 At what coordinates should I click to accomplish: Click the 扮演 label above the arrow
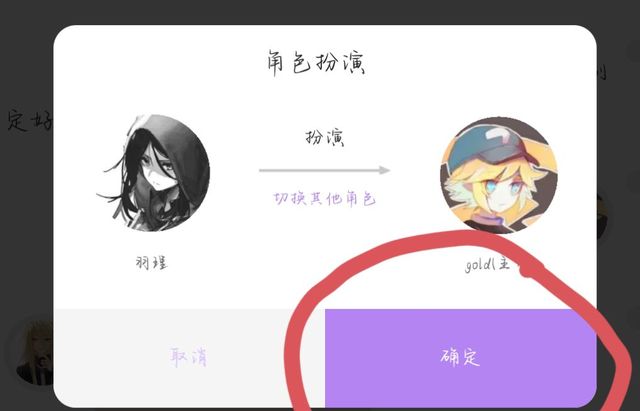click(x=325, y=138)
